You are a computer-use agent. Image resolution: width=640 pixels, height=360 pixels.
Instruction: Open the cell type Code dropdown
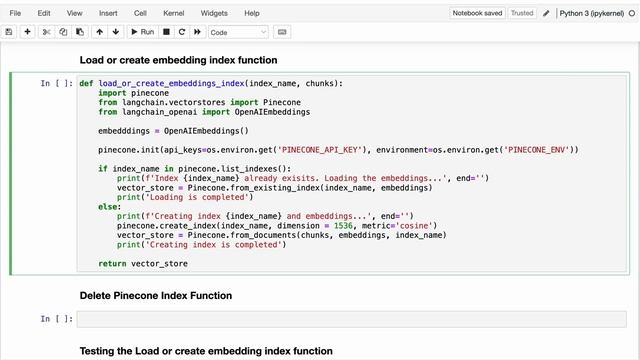click(x=238, y=32)
